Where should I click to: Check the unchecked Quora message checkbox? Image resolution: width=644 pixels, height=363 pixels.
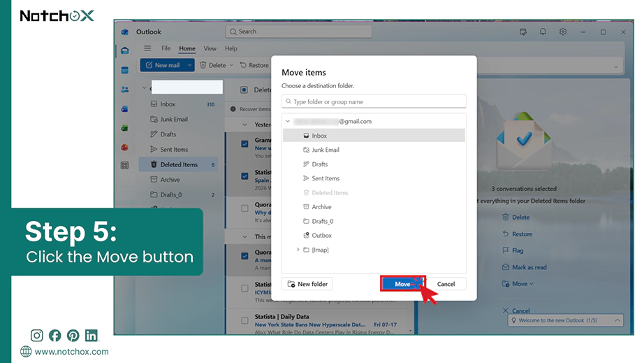244,208
